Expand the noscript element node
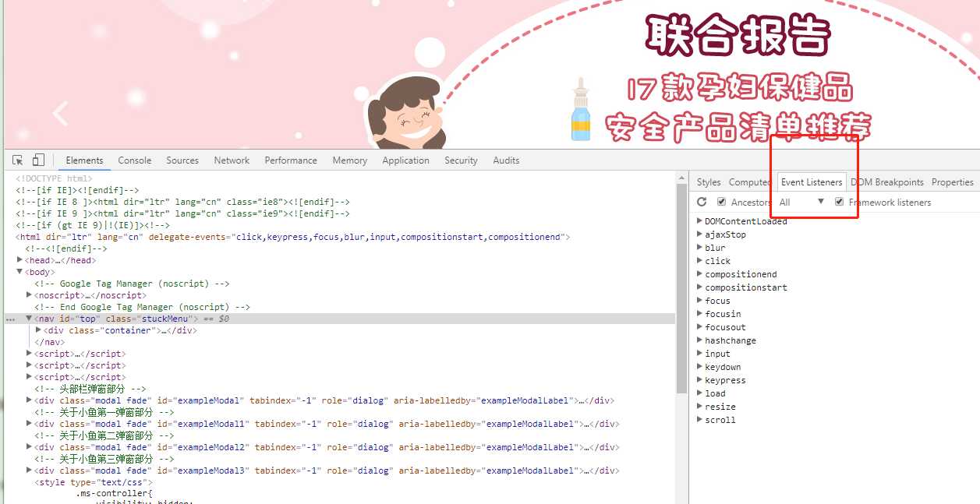The width and height of the screenshot is (980, 504). (29, 295)
